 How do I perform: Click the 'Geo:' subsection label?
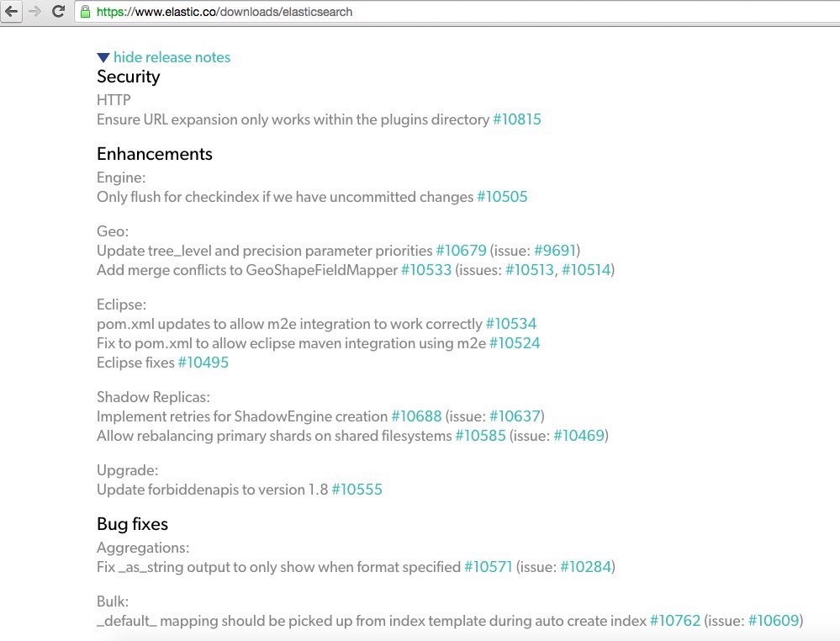pyautogui.click(x=113, y=231)
